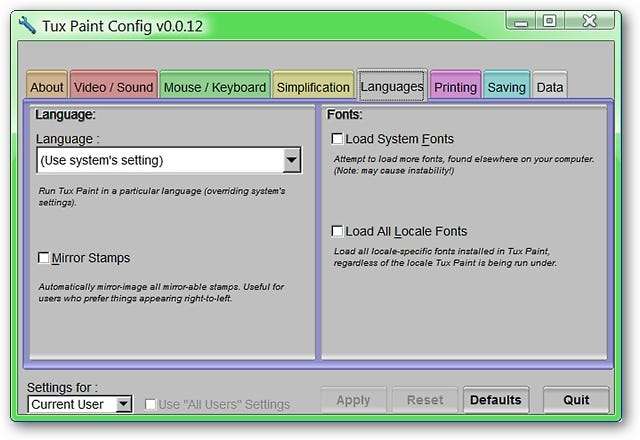The height and width of the screenshot is (440, 640).
Task: Open the Language dropdown arrow
Action: [291, 160]
